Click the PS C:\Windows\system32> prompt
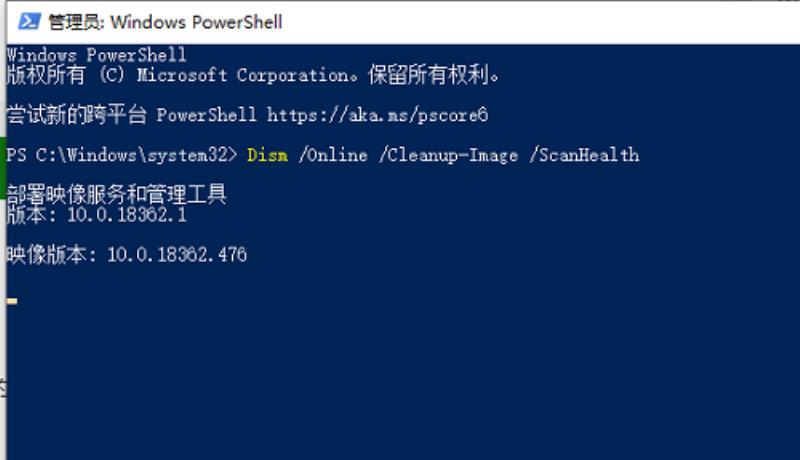 122,155
